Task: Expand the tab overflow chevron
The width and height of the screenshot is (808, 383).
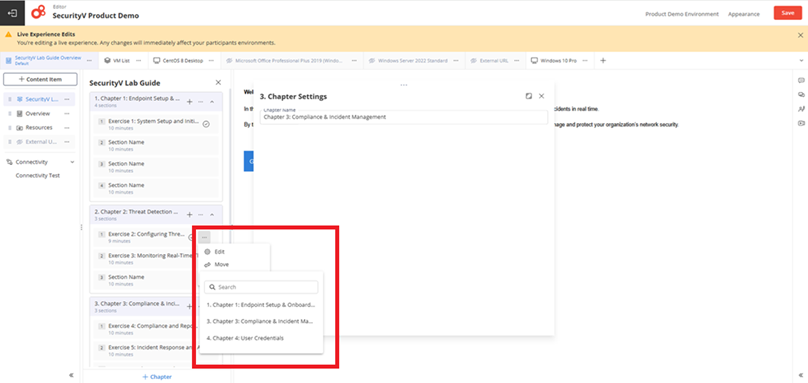Action: point(800,61)
